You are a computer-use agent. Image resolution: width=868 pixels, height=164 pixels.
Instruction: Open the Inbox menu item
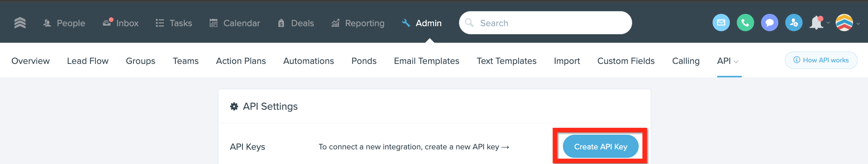point(120,23)
